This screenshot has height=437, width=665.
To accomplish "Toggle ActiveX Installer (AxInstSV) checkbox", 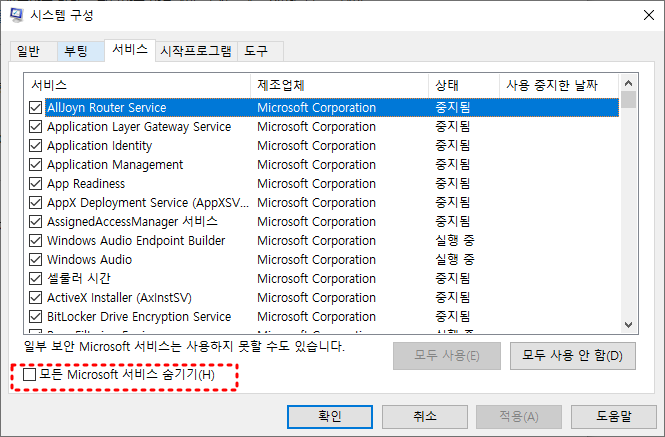I will click(36, 297).
